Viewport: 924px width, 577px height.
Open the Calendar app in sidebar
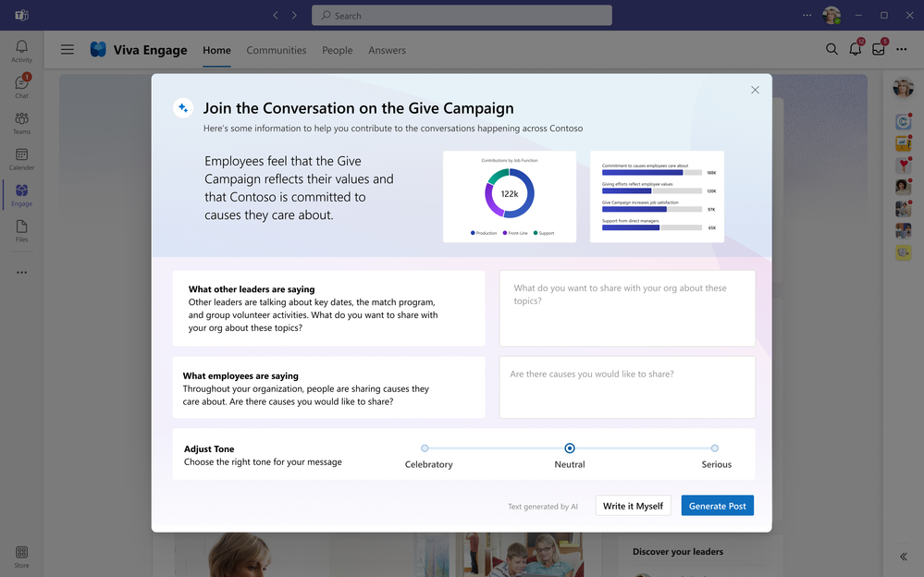[x=21, y=159]
